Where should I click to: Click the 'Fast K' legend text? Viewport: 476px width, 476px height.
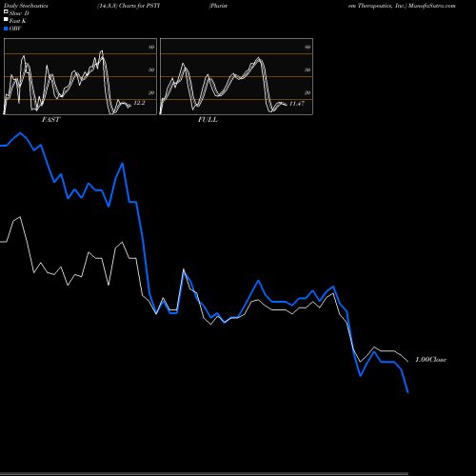tap(18, 21)
